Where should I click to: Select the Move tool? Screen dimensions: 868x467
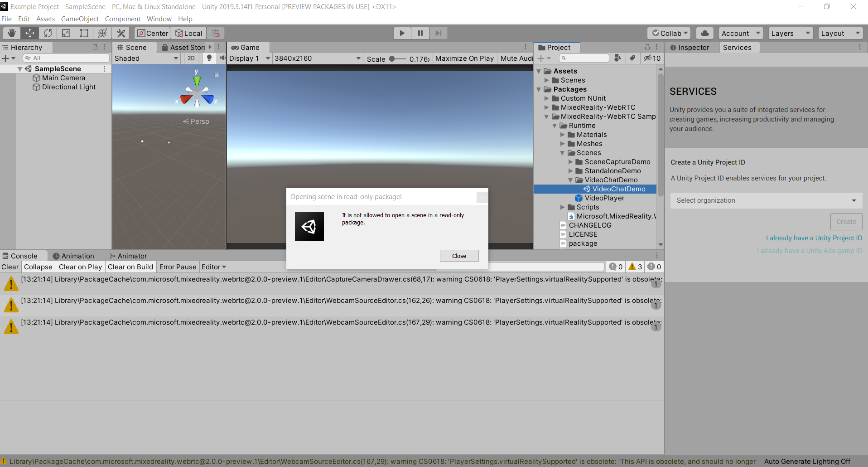[x=29, y=33]
